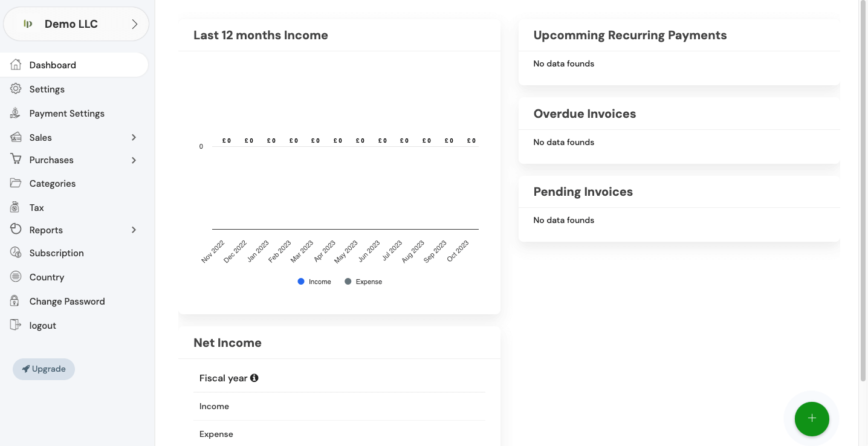
Task: Expand the Reports submenu chevron
Action: click(x=134, y=230)
